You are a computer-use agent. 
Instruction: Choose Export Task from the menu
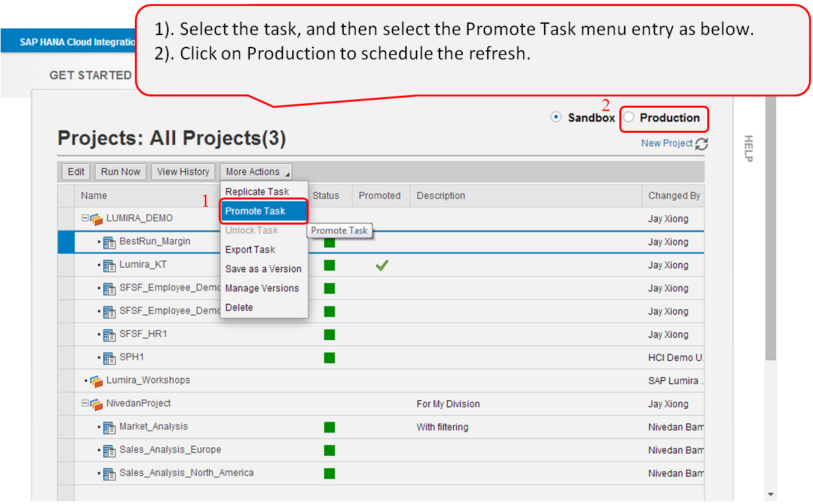coord(250,250)
